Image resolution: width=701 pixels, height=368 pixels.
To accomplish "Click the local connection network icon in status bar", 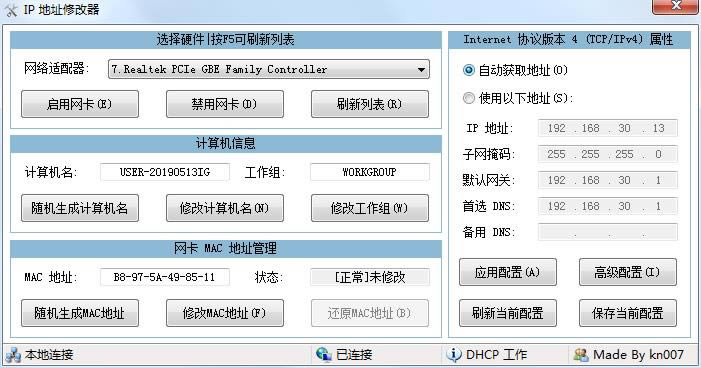I will pos(13,355).
